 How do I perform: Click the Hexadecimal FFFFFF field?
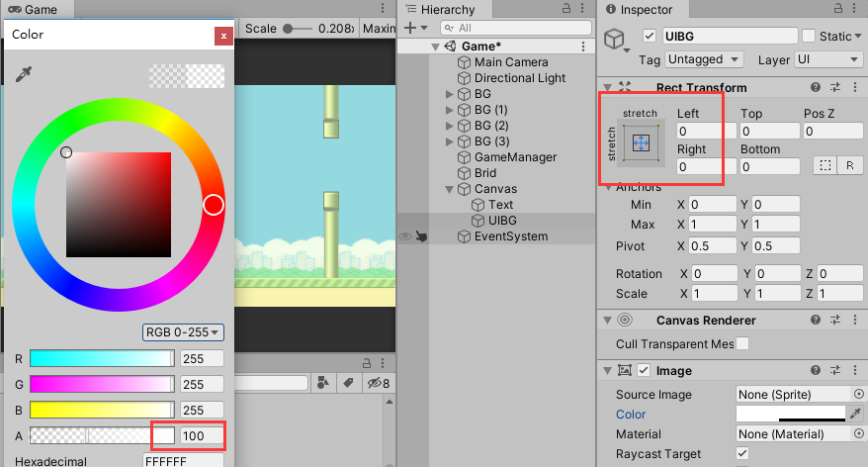pyautogui.click(x=183, y=461)
